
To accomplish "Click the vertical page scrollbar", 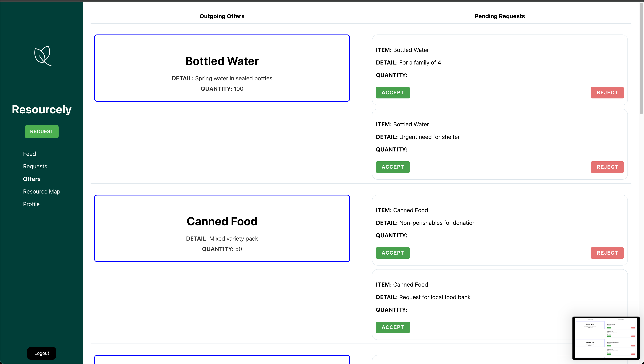I will click(x=641, y=57).
